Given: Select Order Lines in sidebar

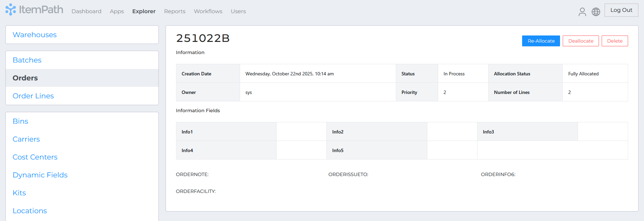Looking at the screenshot, I should click(x=33, y=96).
